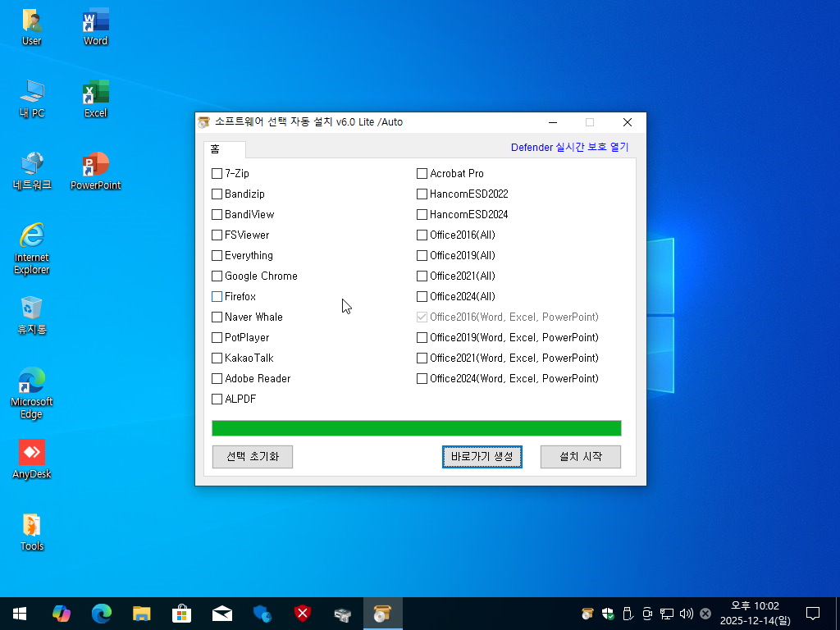Click the taskbar clock and date
Viewport: 840px width, 630px height.
click(x=755, y=614)
